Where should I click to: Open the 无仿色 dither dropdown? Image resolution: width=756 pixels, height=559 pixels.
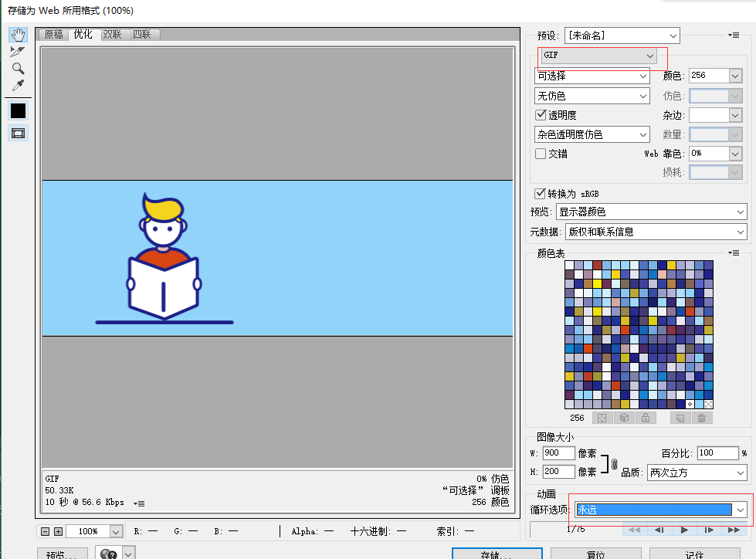pos(592,96)
